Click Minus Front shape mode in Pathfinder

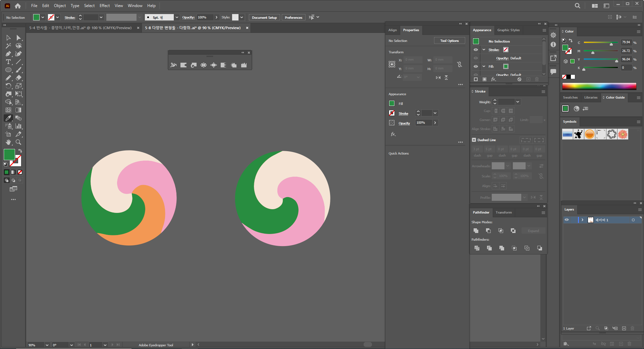[x=488, y=231]
